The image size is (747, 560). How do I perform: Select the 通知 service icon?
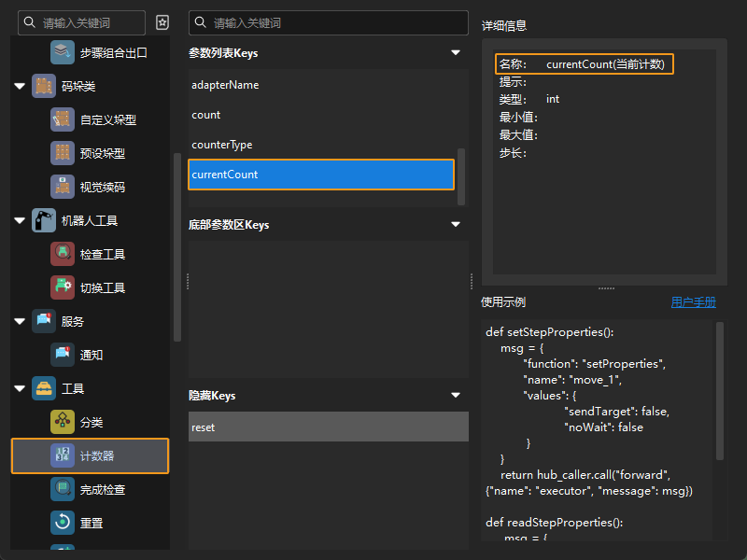click(x=63, y=355)
